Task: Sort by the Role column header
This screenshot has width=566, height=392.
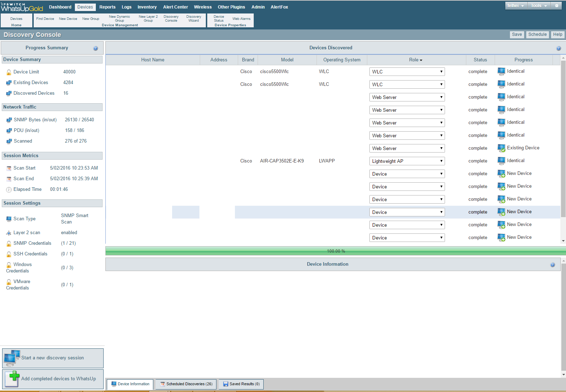Action: (416, 60)
